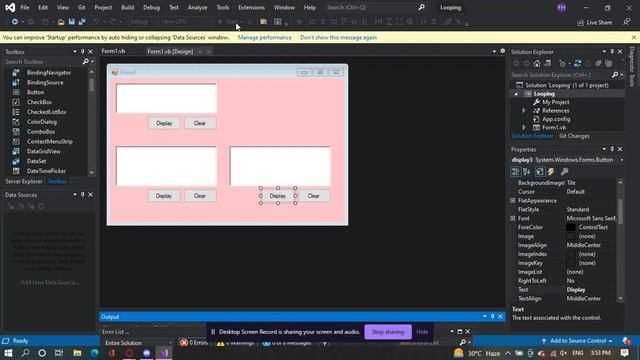
Task: Select the ComboBox toolbox item
Action: (x=41, y=132)
